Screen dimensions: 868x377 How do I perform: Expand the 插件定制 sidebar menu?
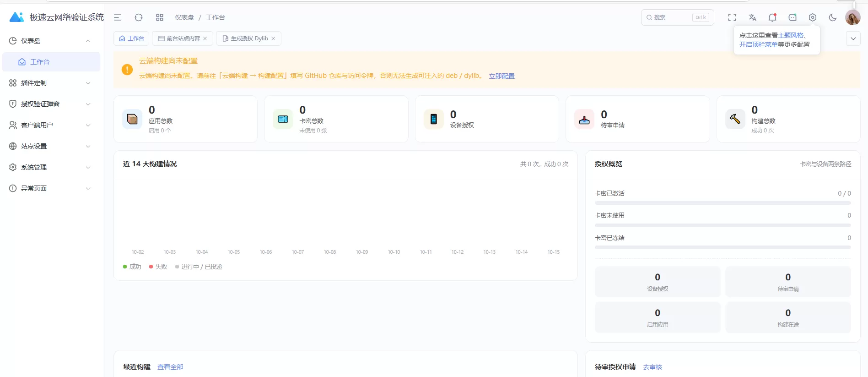50,83
